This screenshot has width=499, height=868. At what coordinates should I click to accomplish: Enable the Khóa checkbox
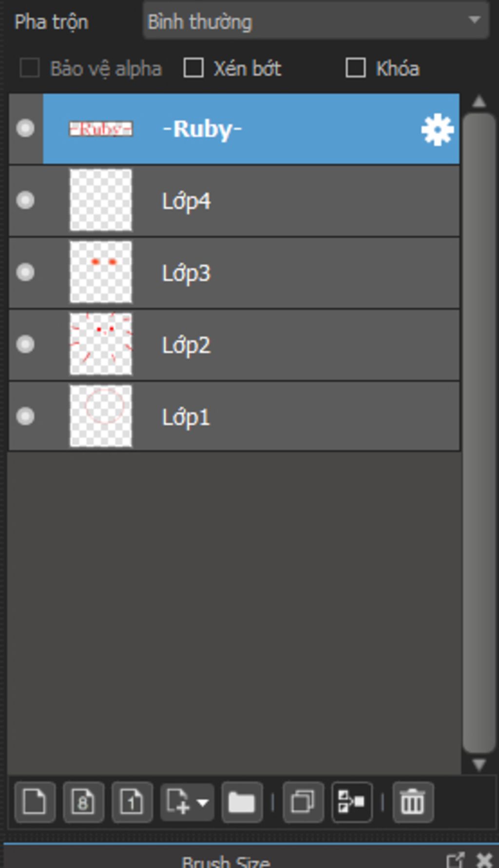click(356, 68)
